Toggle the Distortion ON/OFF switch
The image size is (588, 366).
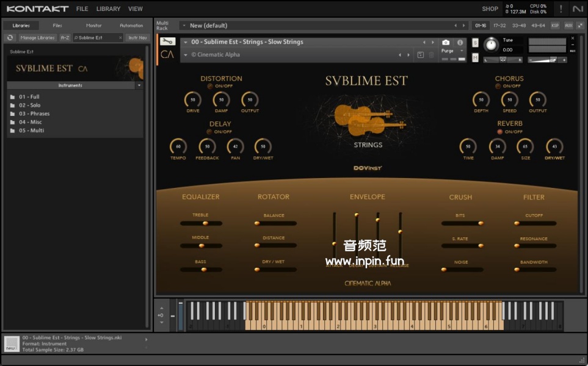(x=211, y=86)
